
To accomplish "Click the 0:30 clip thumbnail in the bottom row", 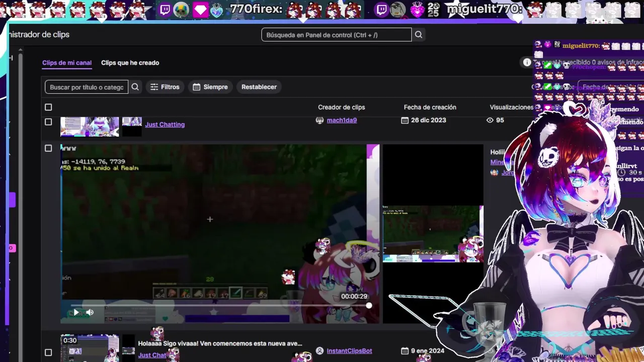I will (x=90, y=348).
